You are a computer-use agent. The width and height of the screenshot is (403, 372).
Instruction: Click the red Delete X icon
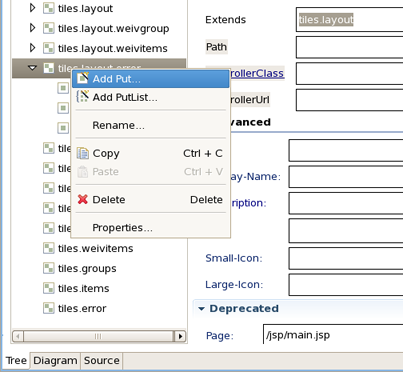click(x=83, y=199)
